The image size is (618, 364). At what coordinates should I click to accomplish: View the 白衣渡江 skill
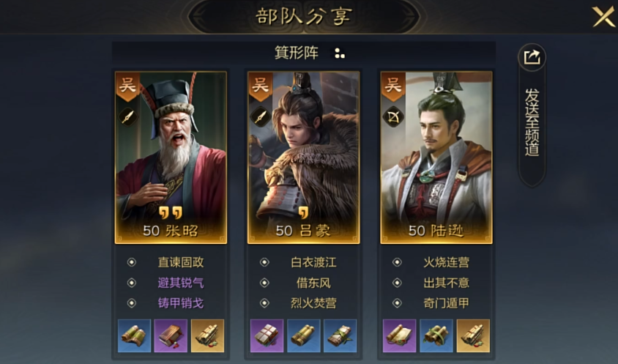(x=313, y=262)
